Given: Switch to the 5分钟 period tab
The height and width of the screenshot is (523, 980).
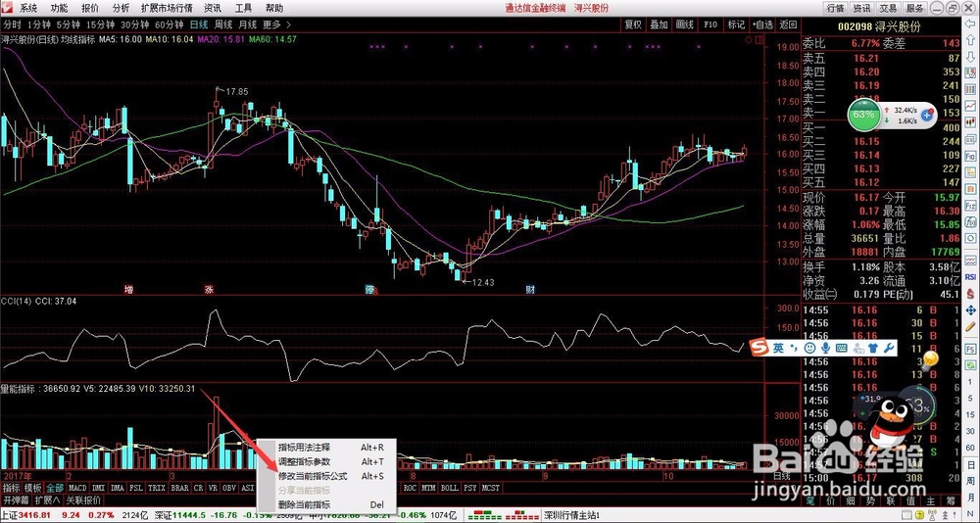Looking at the screenshot, I should [69, 25].
